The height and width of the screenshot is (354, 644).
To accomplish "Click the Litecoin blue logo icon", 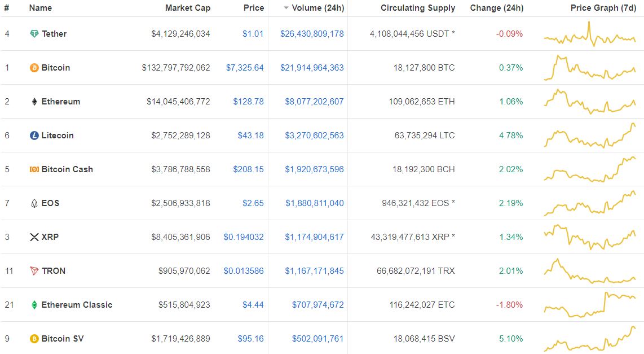I will tap(34, 136).
